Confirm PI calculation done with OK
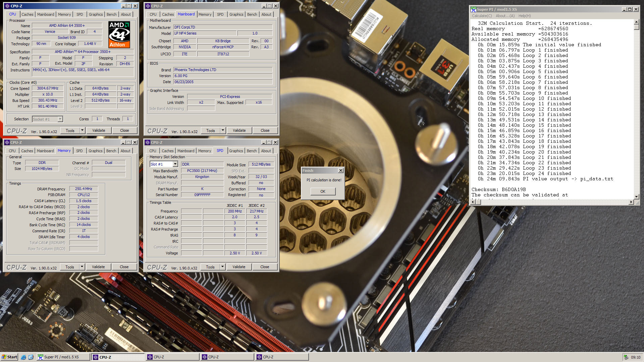Screen dimensions: 644x362 click(x=323, y=191)
